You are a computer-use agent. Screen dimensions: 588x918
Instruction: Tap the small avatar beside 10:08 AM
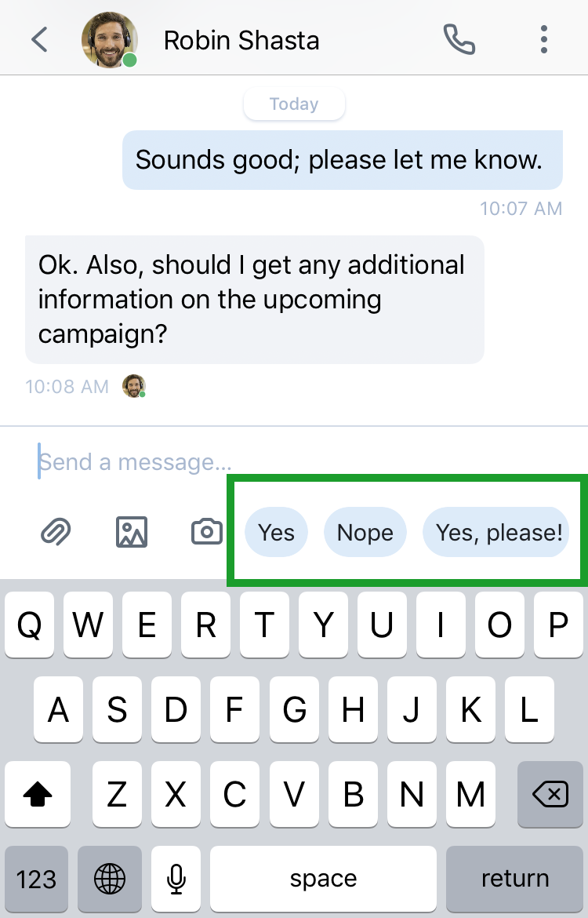pos(134,386)
